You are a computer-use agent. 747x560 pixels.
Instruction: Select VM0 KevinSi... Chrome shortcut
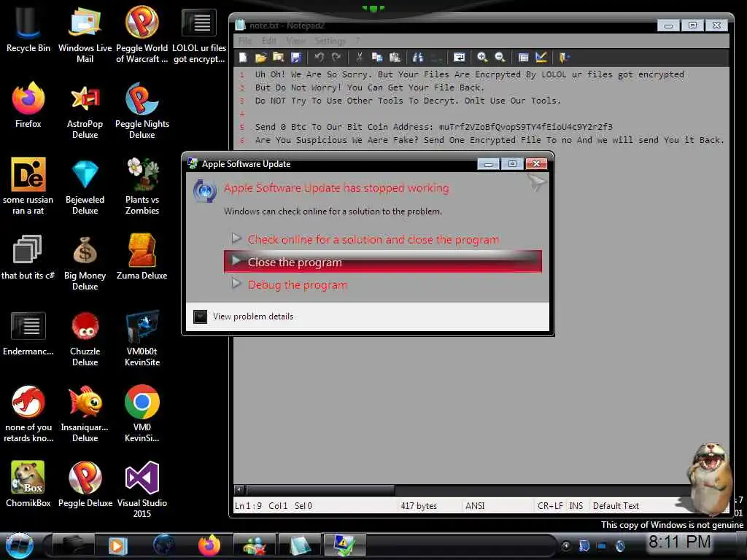pos(142,414)
